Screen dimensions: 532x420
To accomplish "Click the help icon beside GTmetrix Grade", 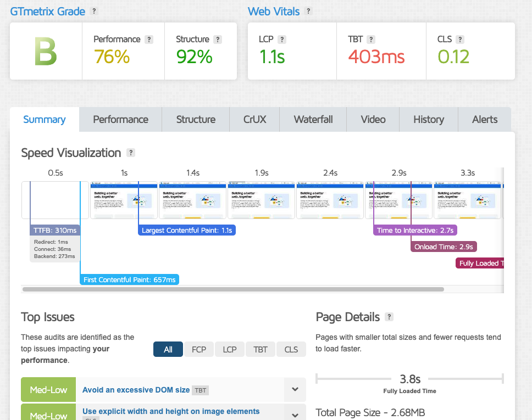I will pyautogui.click(x=95, y=11).
